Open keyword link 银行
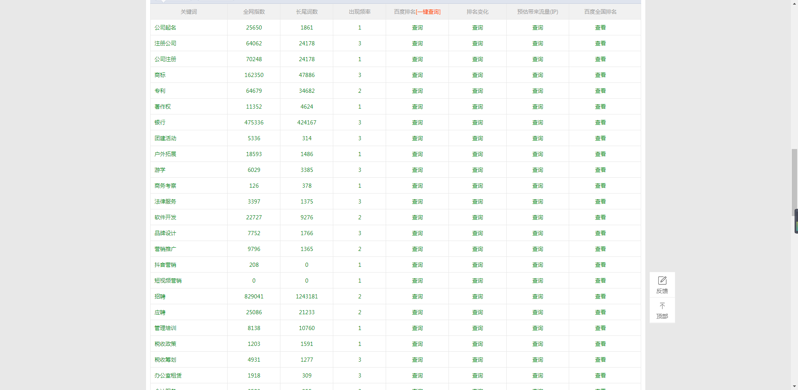798x390 pixels. point(160,122)
